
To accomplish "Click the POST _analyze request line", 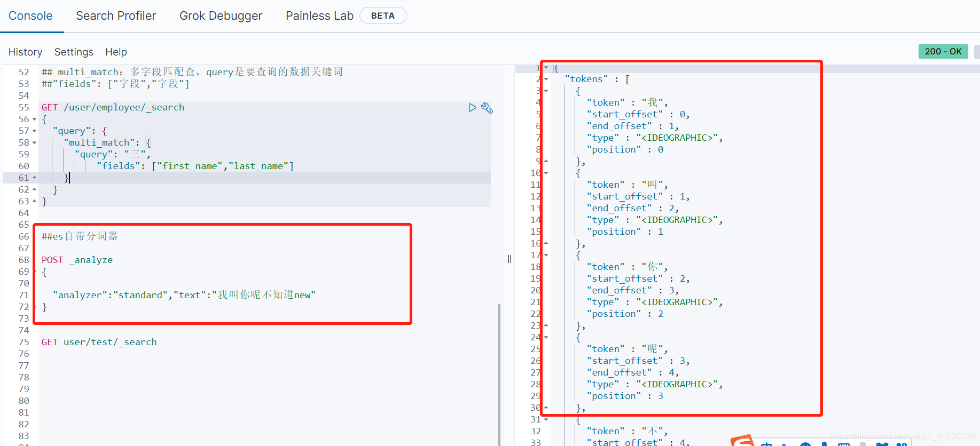I will click(x=77, y=260).
